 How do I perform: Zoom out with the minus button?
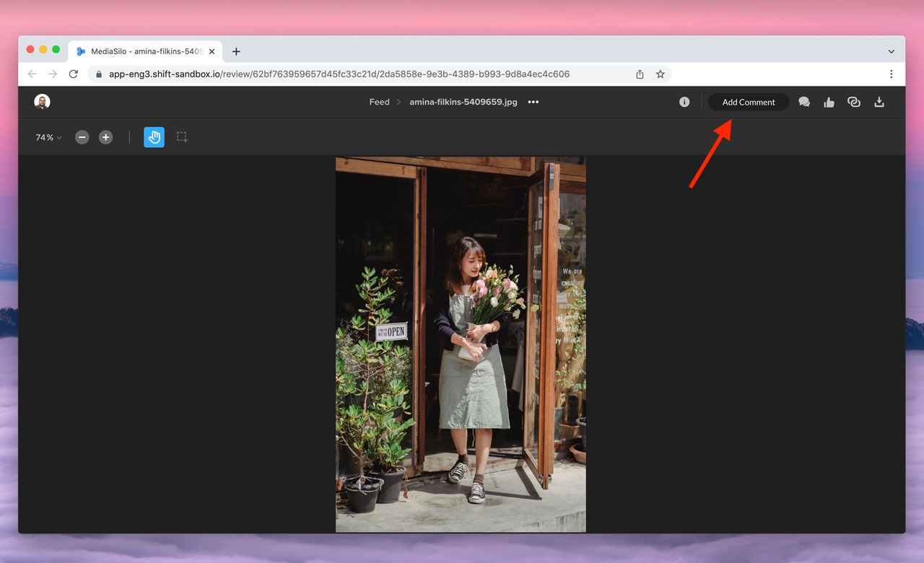click(82, 137)
